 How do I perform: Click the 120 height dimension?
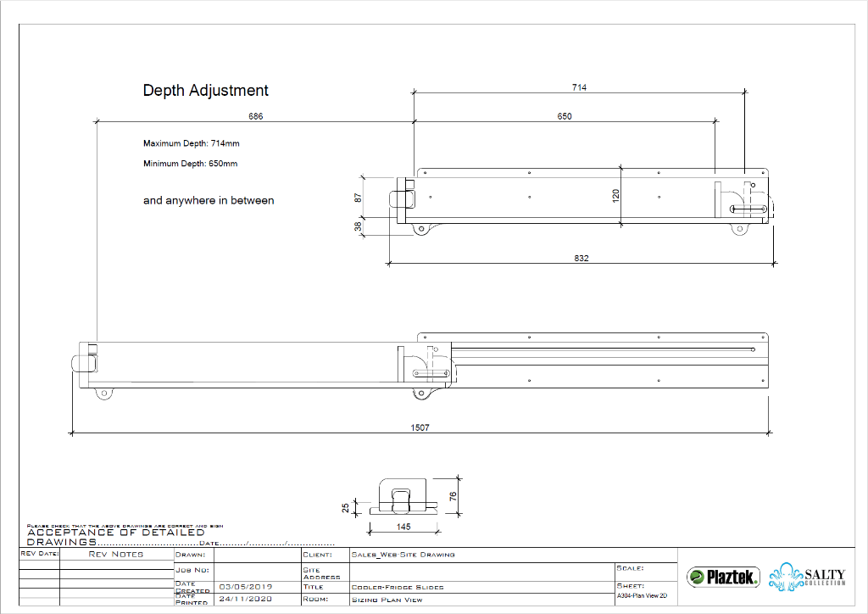(616, 195)
